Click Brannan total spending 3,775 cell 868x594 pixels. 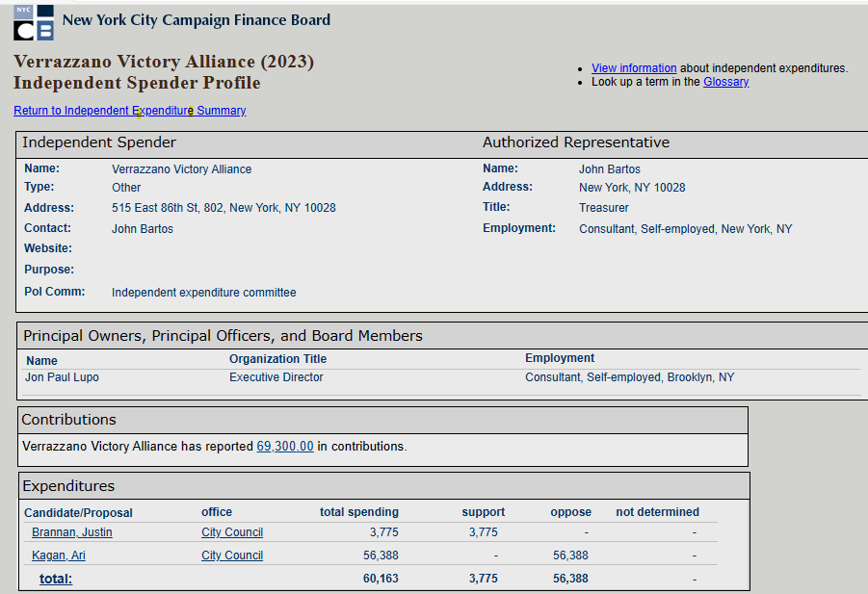[384, 532]
